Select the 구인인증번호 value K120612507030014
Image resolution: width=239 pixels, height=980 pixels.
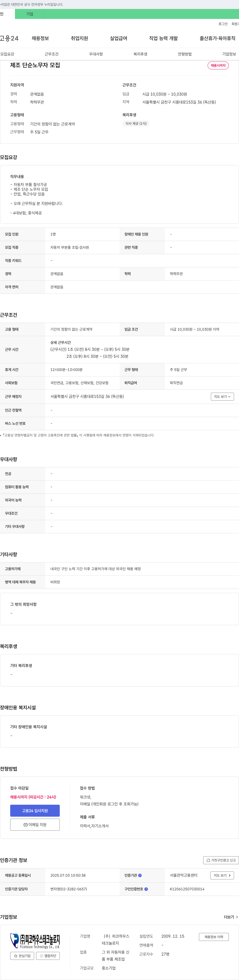pos(187,889)
